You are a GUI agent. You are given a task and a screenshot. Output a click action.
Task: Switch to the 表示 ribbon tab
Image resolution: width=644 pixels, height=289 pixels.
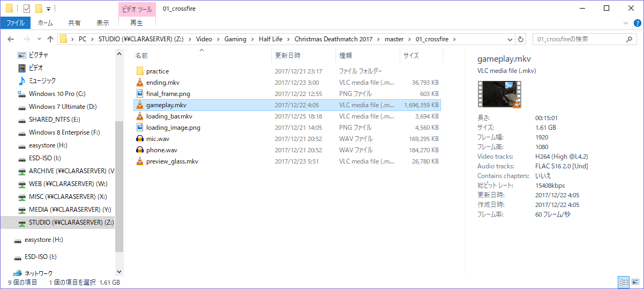click(x=103, y=23)
